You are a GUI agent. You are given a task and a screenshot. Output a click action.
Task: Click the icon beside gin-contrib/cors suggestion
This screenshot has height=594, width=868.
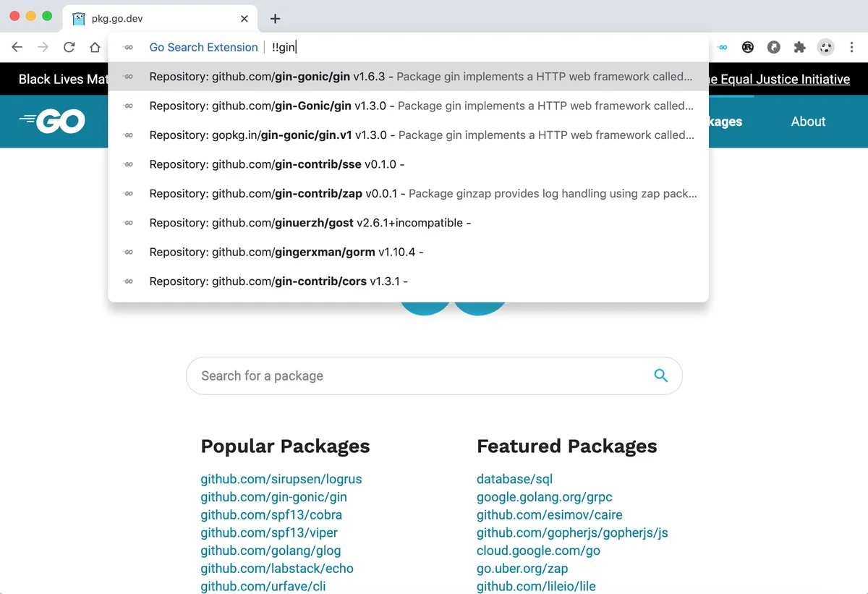click(129, 281)
